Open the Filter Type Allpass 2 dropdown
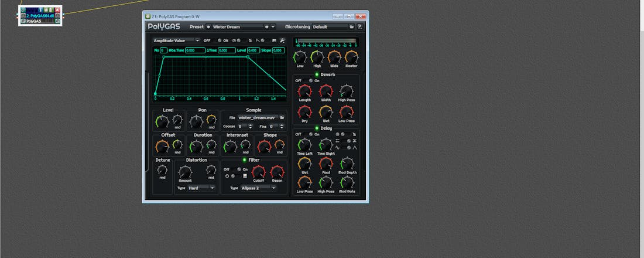 click(258, 188)
